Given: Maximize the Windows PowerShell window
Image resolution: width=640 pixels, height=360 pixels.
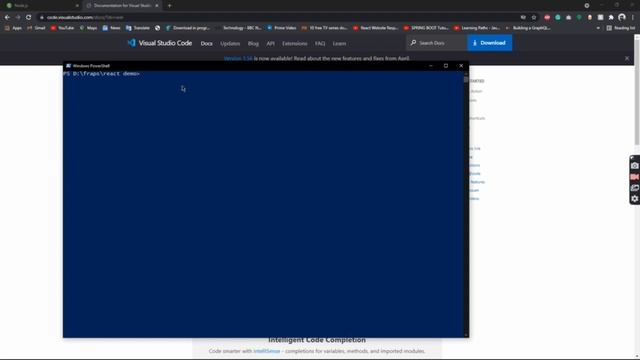Looking at the screenshot, I should pyautogui.click(x=446, y=65).
